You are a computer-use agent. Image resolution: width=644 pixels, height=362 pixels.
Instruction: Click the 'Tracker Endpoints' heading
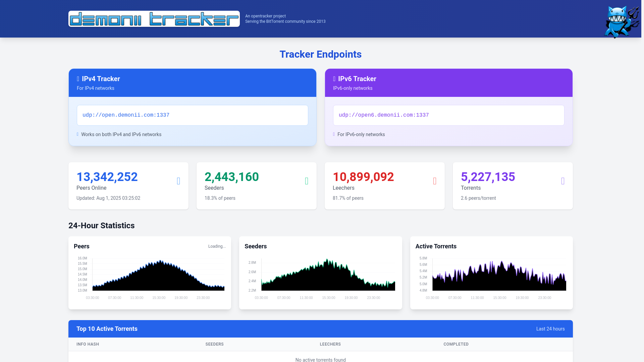click(x=321, y=54)
